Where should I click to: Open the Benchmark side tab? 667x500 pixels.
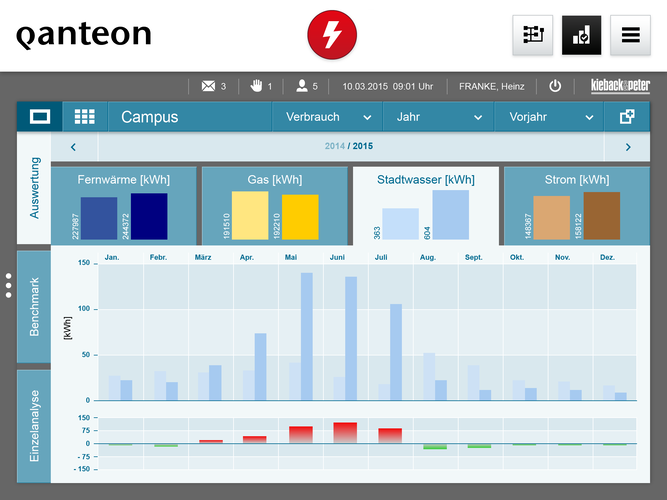(x=33, y=306)
